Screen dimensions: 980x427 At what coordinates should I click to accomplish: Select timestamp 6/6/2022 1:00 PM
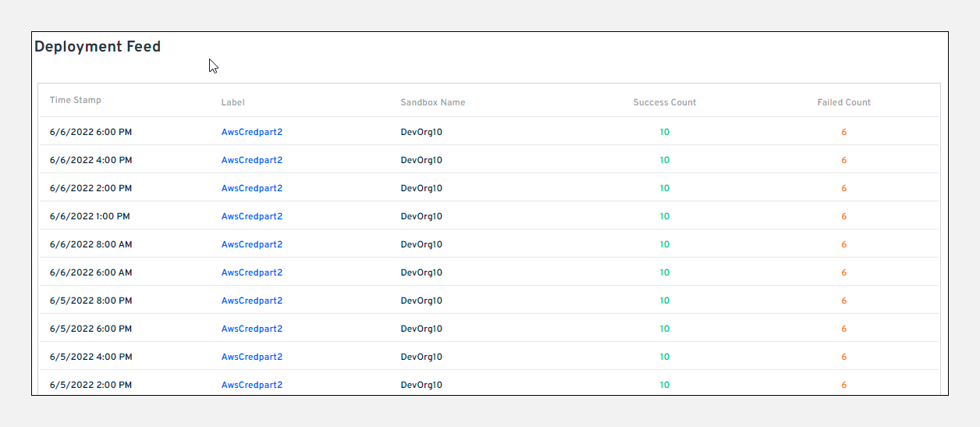[90, 216]
